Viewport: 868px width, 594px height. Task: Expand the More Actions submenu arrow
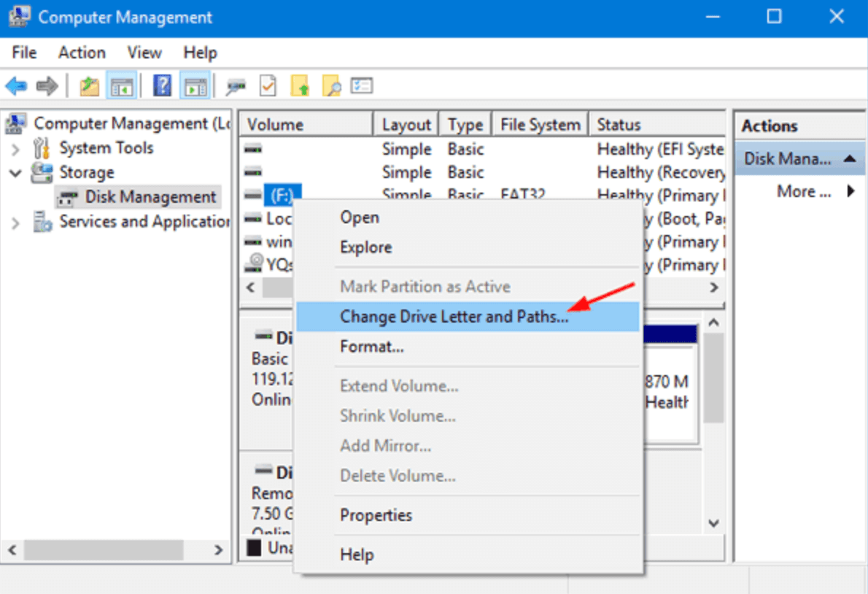(x=851, y=191)
